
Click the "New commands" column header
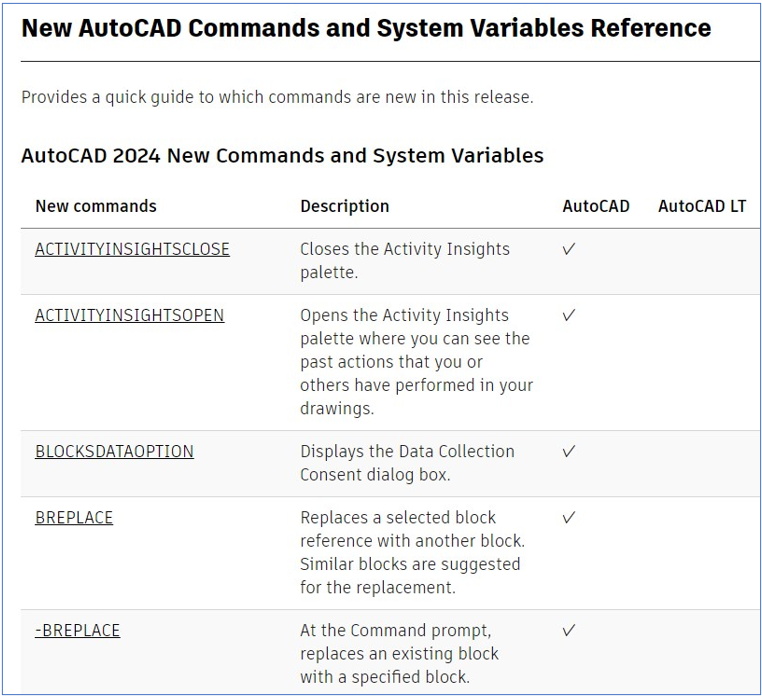click(x=96, y=206)
